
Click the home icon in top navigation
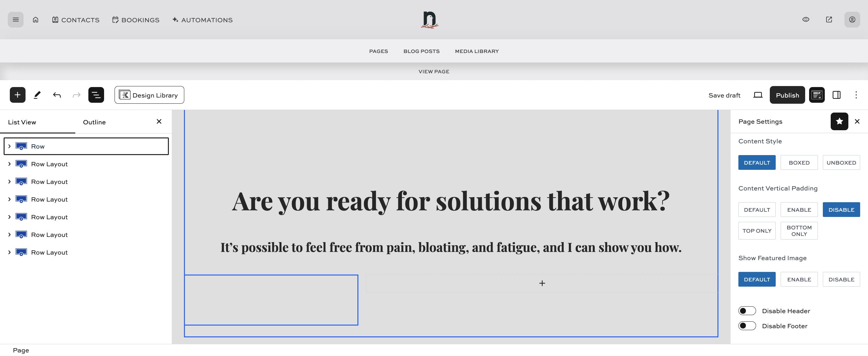click(36, 20)
